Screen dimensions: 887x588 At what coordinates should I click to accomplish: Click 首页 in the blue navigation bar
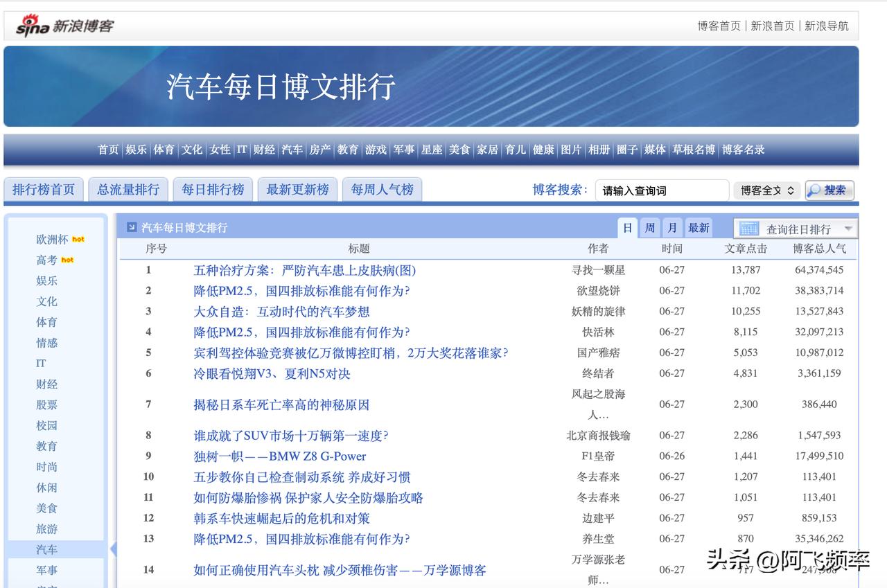click(108, 150)
